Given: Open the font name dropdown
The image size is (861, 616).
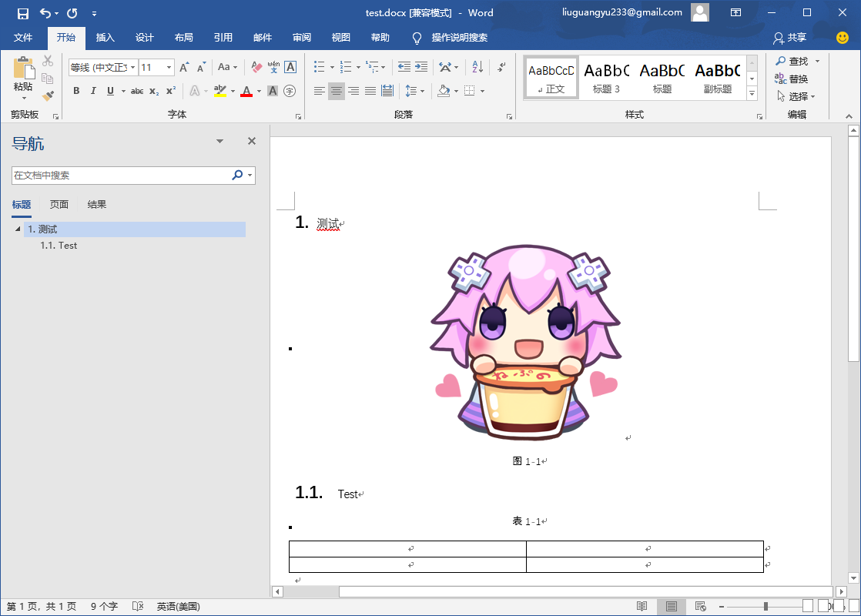Looking at the screenshot, I should (x=132, y=68).
